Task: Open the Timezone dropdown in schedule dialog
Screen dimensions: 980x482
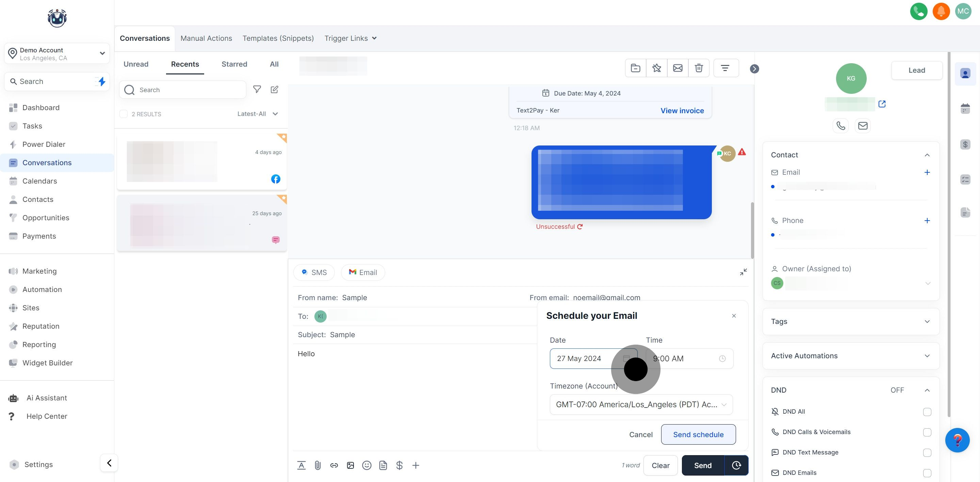Action: click(x=641, y=404)
